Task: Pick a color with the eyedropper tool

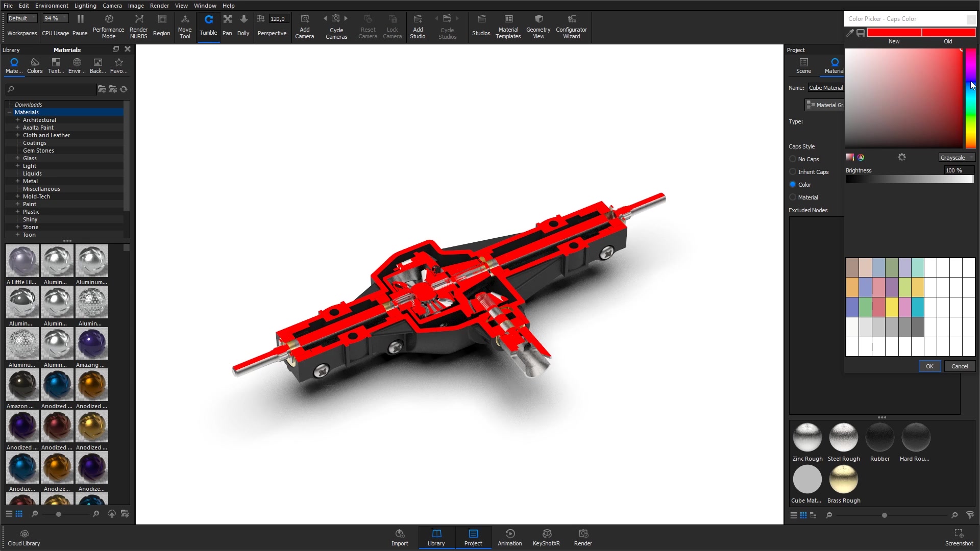Action: point(850,33)
